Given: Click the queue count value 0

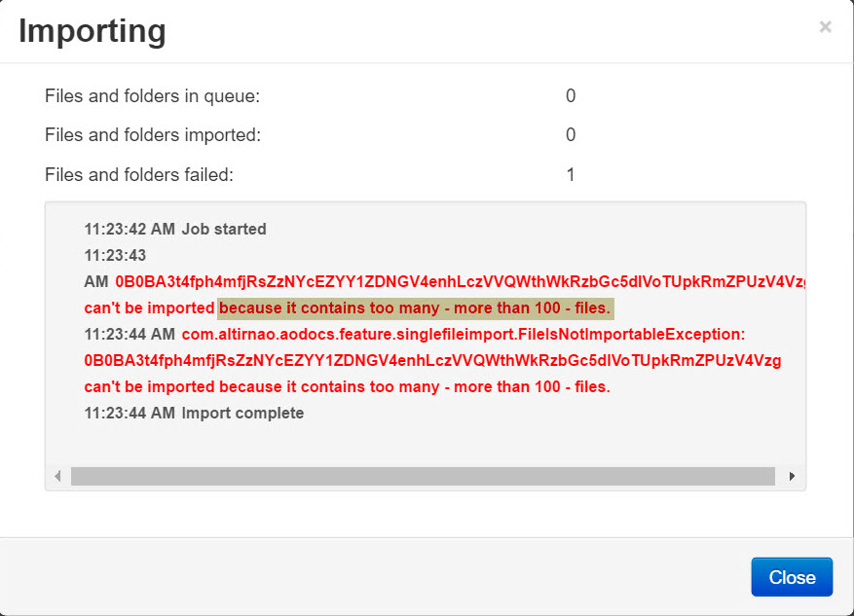Looking at the screenshot, I should 571,95.
